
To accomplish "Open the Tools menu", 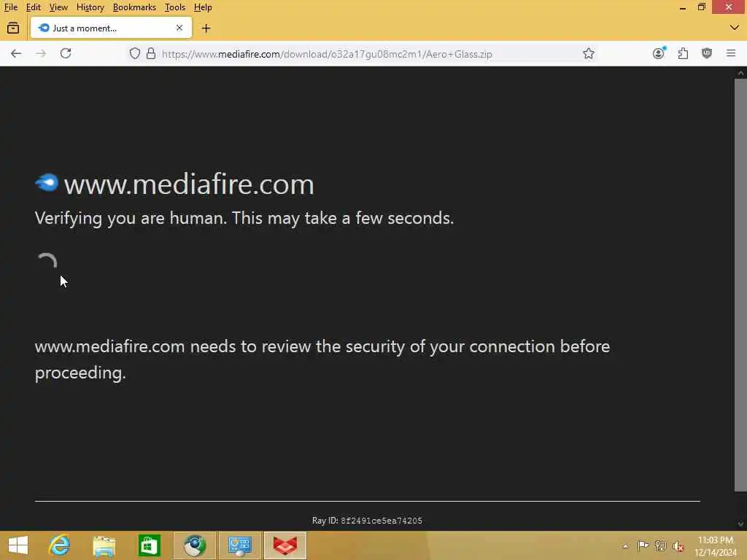I will [175, 7].
